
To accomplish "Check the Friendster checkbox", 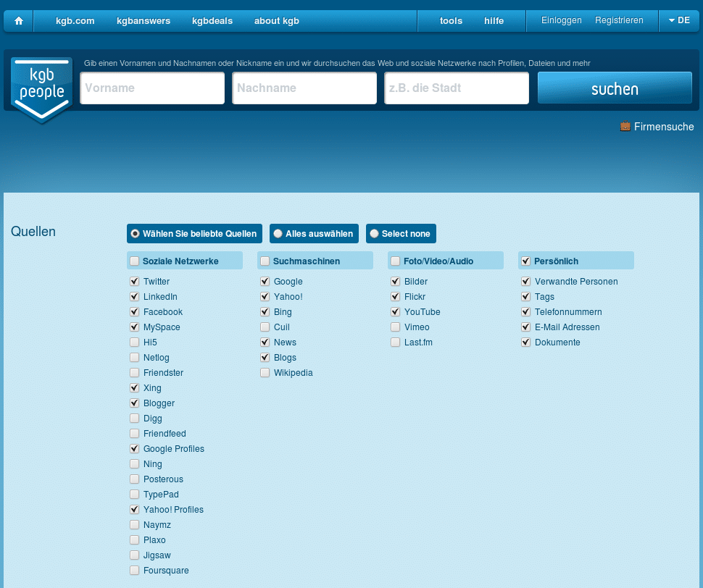I will [x=135, y=373].
